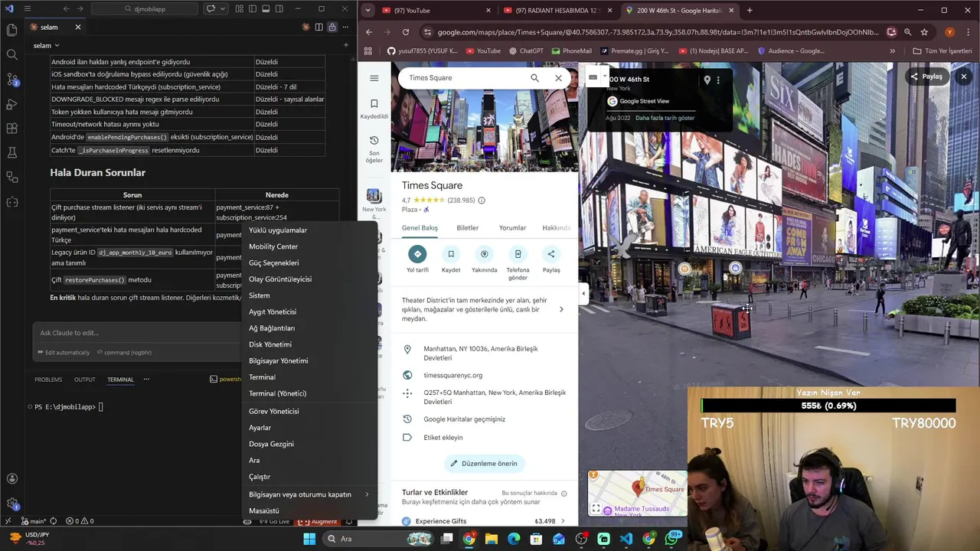Open PhoneMail bookmark
980x551 pixels.
570,51
